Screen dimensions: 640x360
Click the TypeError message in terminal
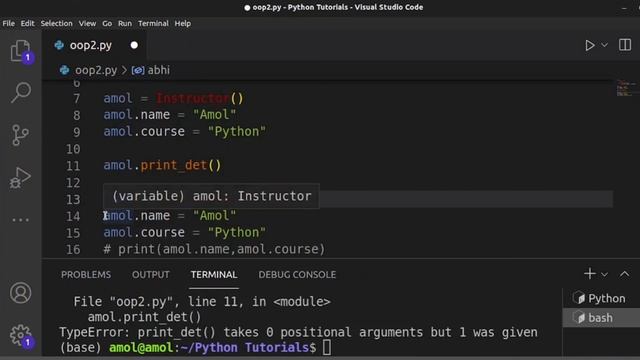pos(298,332)
